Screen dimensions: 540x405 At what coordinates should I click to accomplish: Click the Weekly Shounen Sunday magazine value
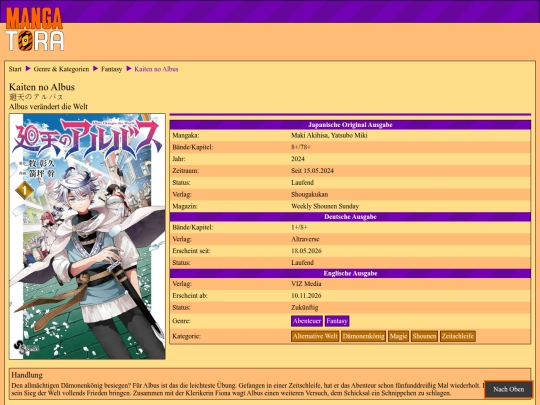click(325, 206)
